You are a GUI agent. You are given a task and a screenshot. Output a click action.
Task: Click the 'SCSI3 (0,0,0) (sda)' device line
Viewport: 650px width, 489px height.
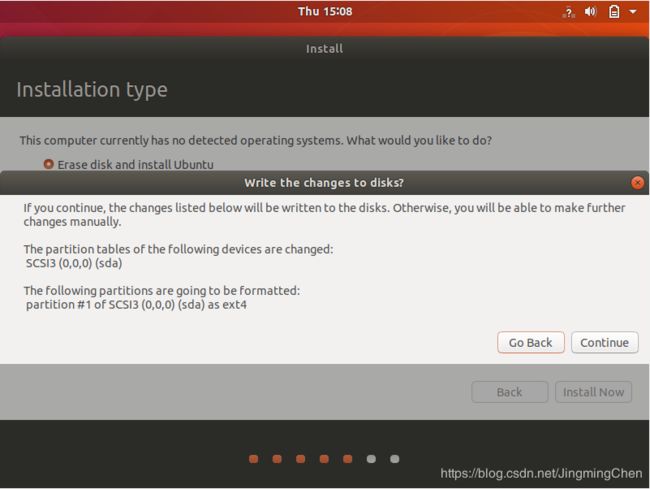74,264
